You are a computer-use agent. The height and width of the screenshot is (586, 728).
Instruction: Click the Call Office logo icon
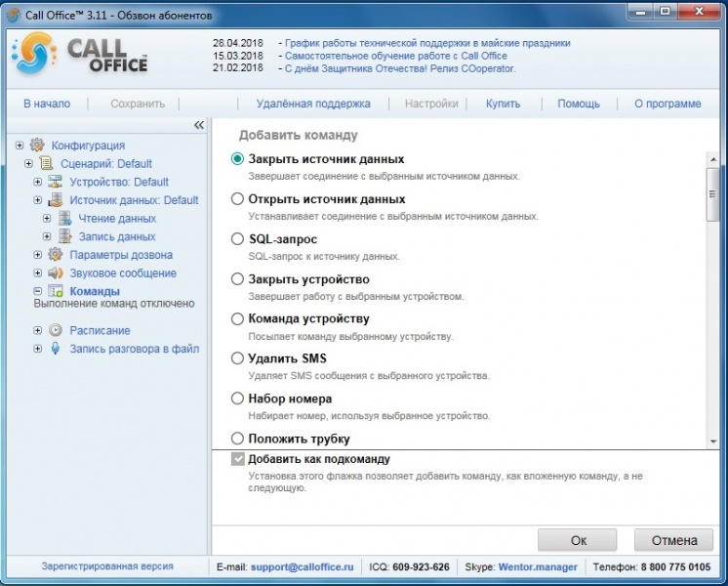34,53
